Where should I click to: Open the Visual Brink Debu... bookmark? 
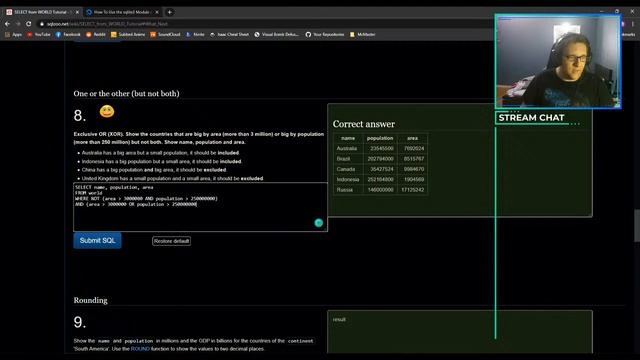pos(277,35)
